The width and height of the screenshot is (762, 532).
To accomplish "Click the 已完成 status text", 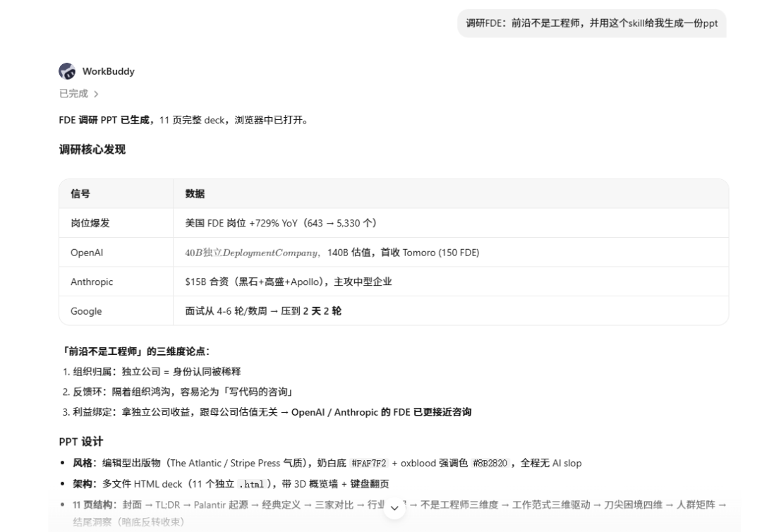I will click(73, 94).
